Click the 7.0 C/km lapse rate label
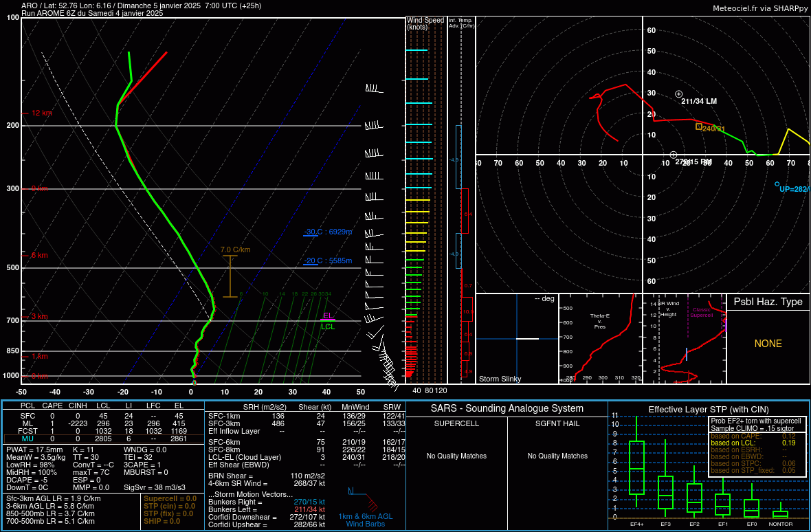Image resolution: width=811 pixels, height=532 pixels. pyautogui.click(x=235, y=250)
